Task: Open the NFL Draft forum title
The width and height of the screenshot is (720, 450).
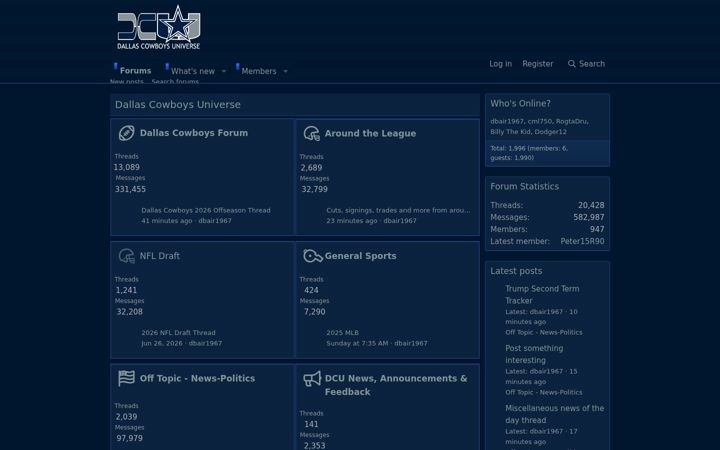Action: point(160,256)
